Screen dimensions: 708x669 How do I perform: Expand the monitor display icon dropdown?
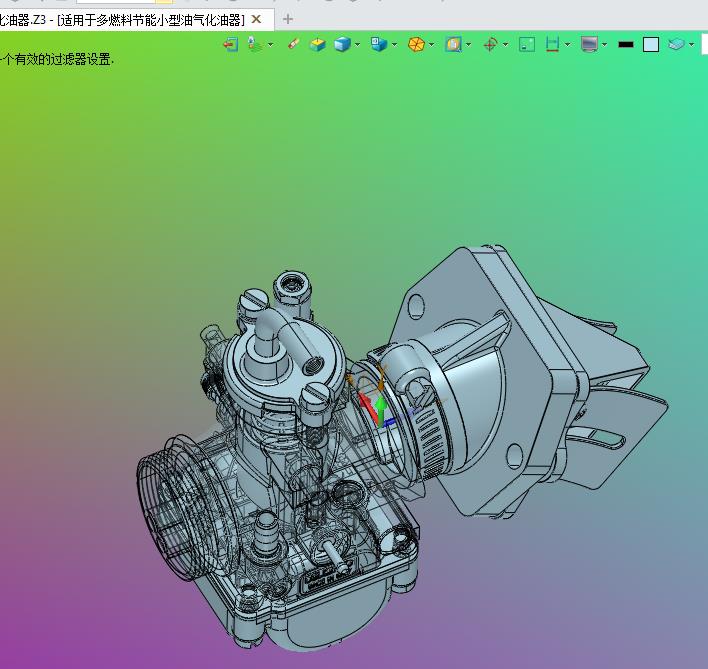605,44
